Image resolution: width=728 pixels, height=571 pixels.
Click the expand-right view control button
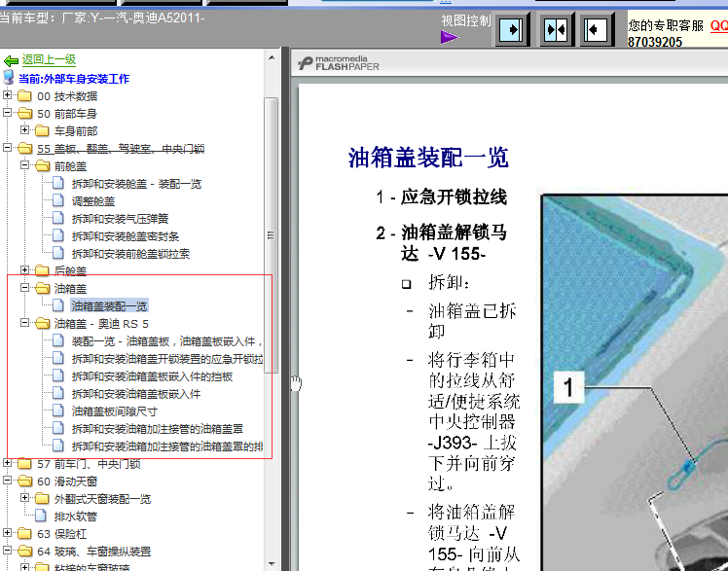[512, 30]
